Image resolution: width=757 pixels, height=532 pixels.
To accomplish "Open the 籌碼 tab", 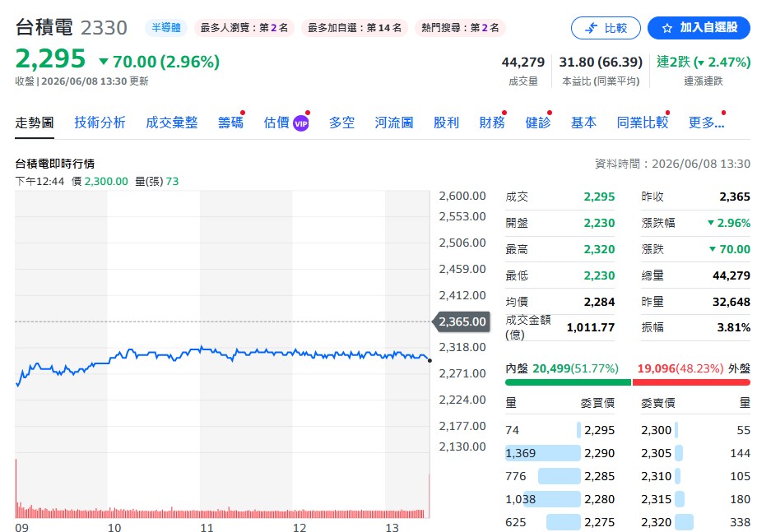I will point(230,123).
